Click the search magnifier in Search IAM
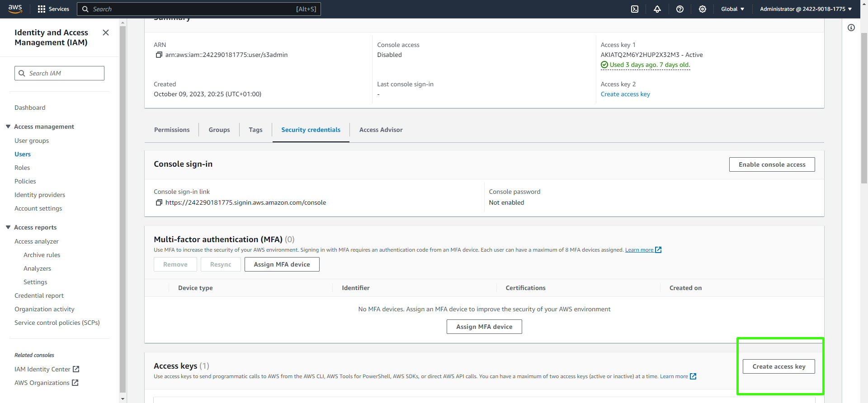868x403 pixels. point(22,73)
